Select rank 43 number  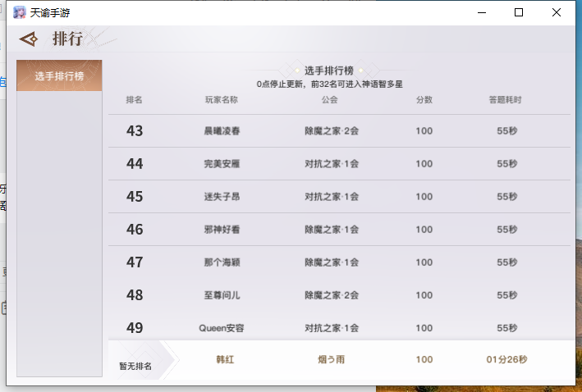(x=135, y=131)
